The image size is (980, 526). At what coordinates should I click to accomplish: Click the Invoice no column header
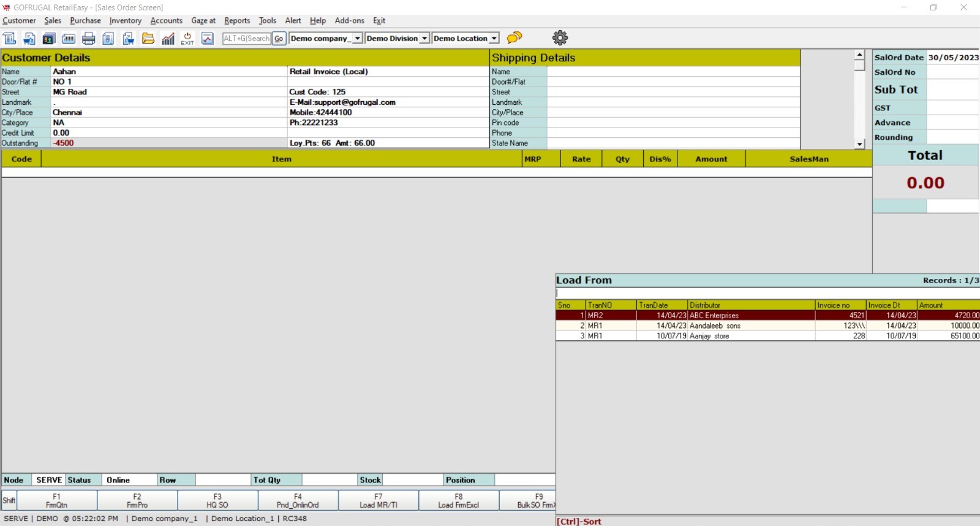tap(841, 305)
